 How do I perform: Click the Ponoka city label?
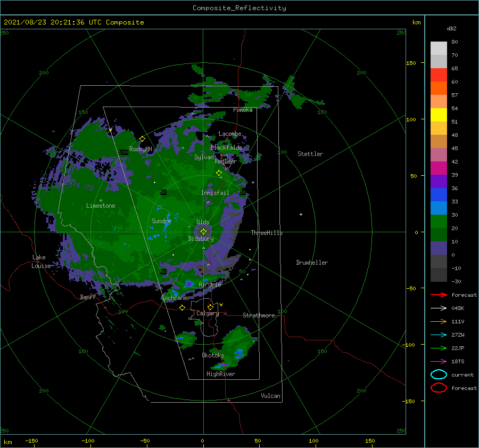[x=243, y=110]
